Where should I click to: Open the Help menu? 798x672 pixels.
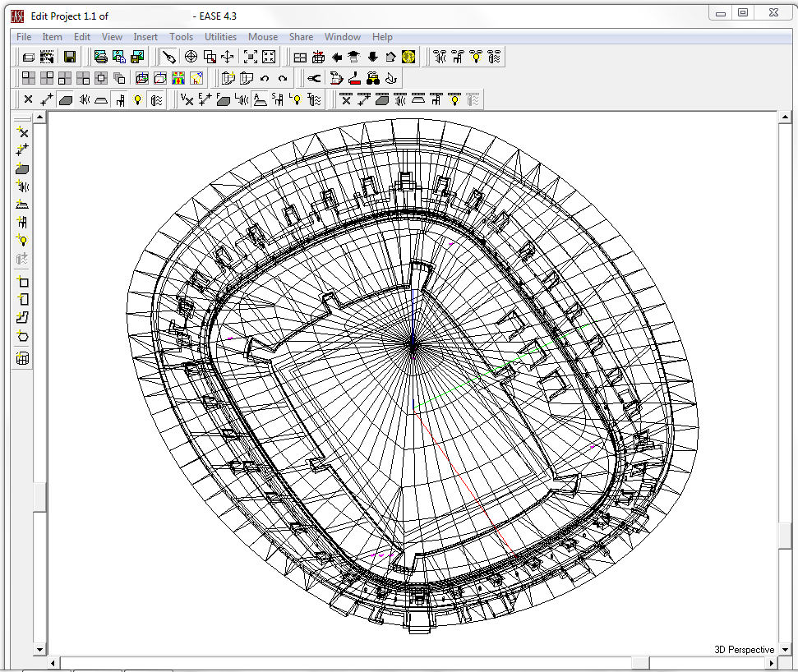382,37
